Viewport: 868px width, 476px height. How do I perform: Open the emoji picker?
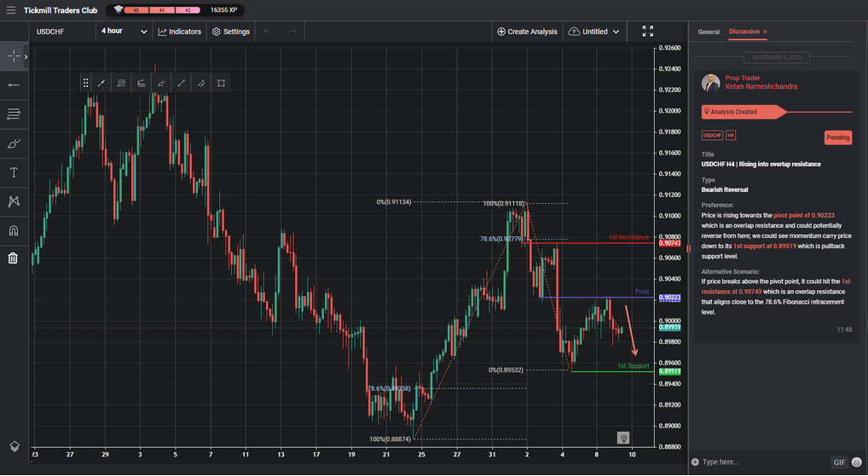point(857,462)
